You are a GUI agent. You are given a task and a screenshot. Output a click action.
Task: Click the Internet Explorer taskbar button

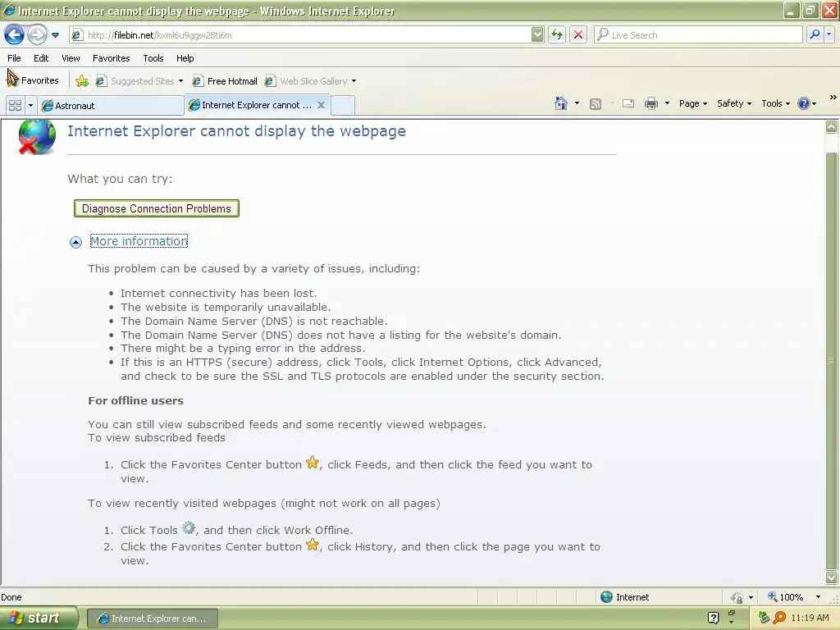(x=152, y=619)
